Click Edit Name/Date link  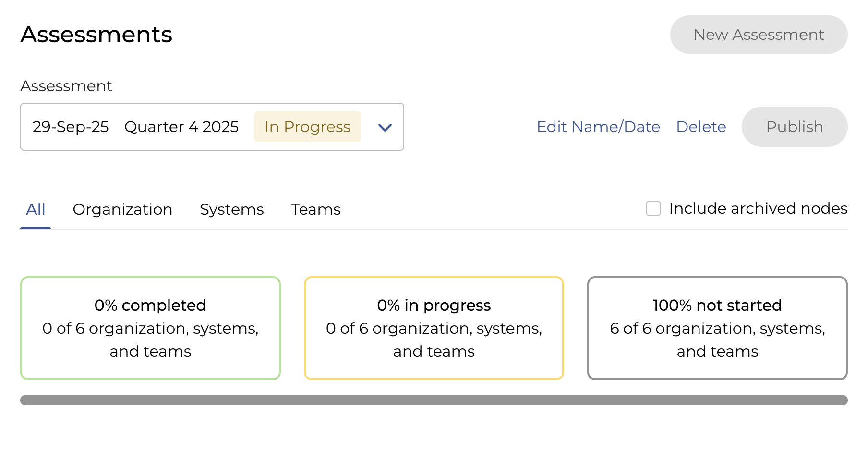598,127
